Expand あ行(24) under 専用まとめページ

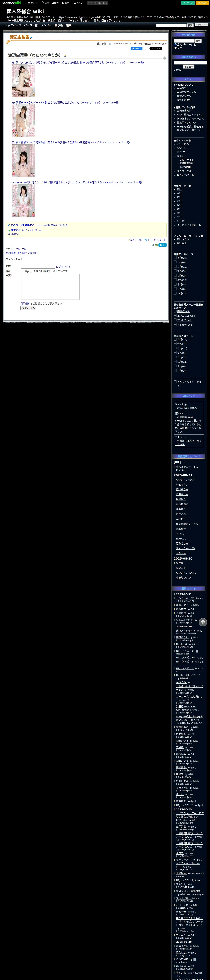click(175, 258)
